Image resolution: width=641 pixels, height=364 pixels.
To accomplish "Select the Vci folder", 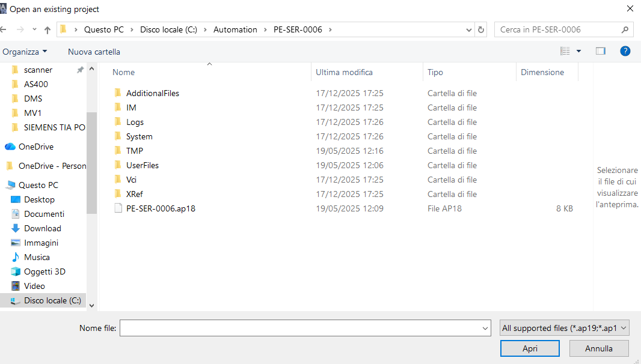I will [131, 180].
